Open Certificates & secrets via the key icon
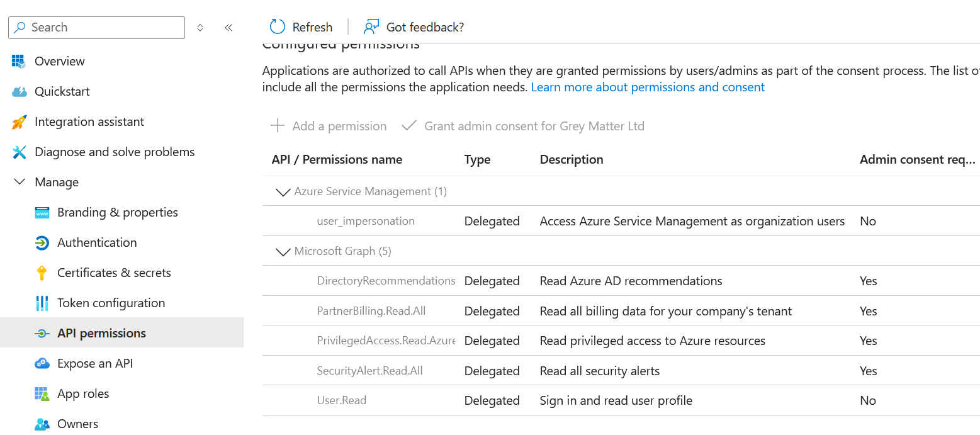Viewport: 980px width, 435px height. point(42,273)
